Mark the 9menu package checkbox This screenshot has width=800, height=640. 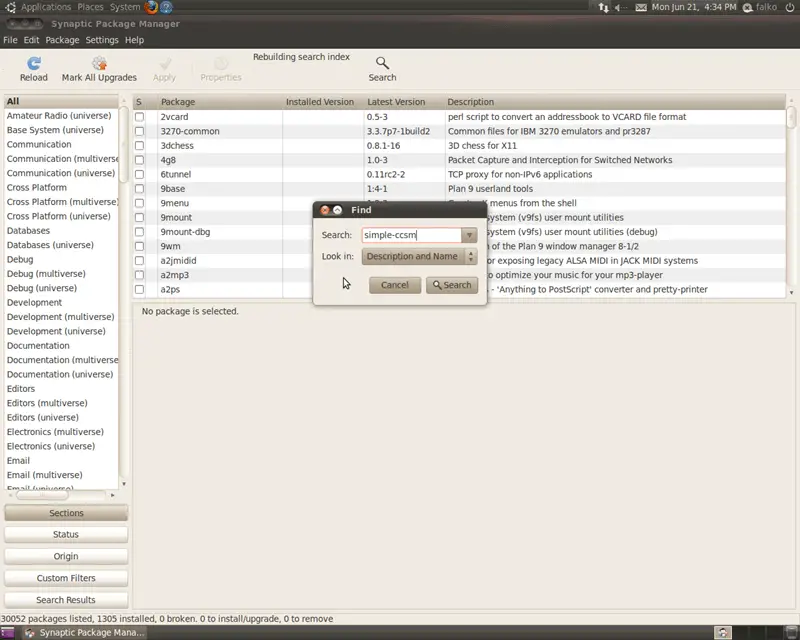point(139,203)
